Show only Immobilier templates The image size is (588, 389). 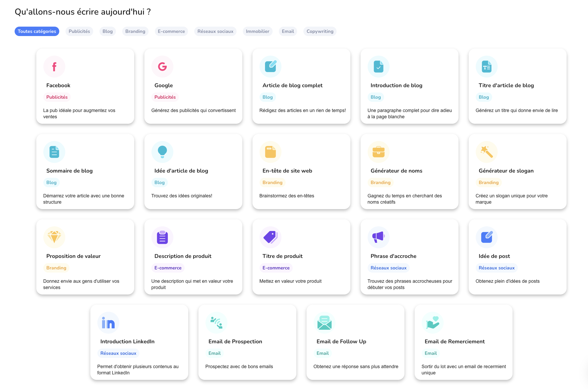(257, 31)
